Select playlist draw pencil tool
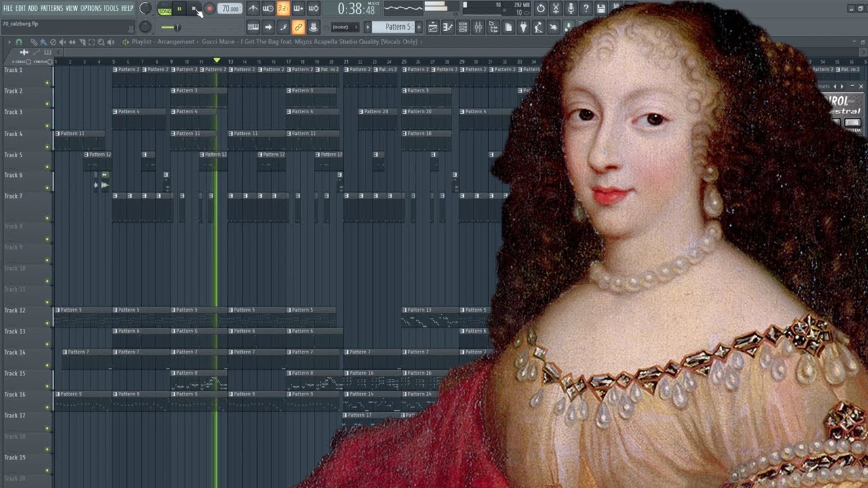The height and width of the screenshot is (488, 868). pyautogui.click(x=34, y=42)
